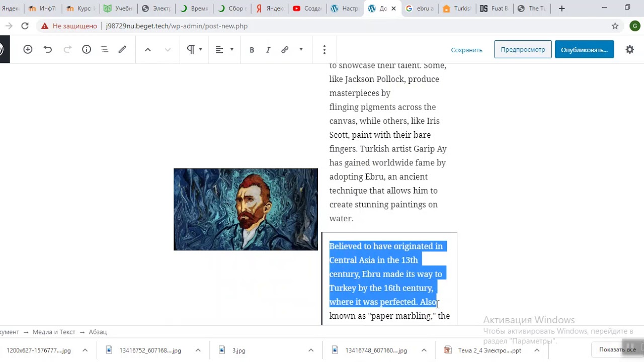Viewport: 644px width, 362px height.
Task: Select Медиа и Текст in the breadcrumb
Action: (54, 332)
